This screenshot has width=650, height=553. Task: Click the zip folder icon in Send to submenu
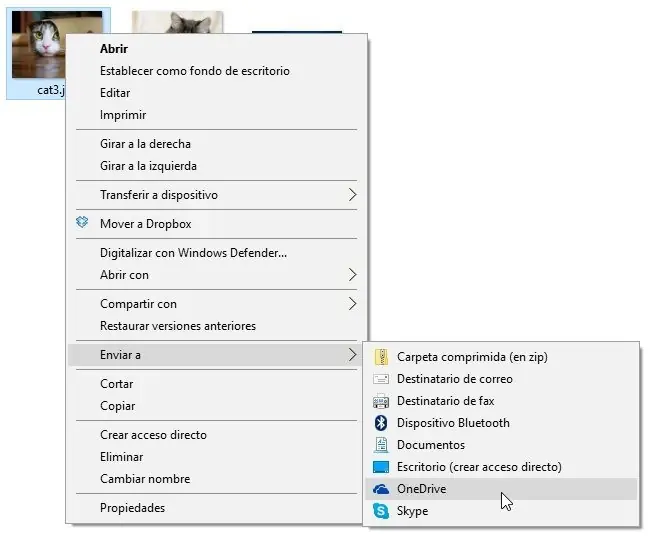click(381, 357)
